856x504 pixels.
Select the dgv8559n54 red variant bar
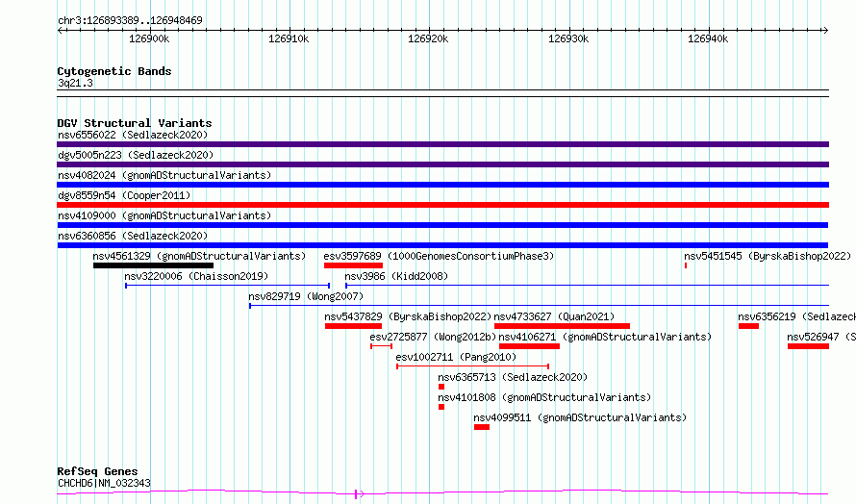click(442, 205)
